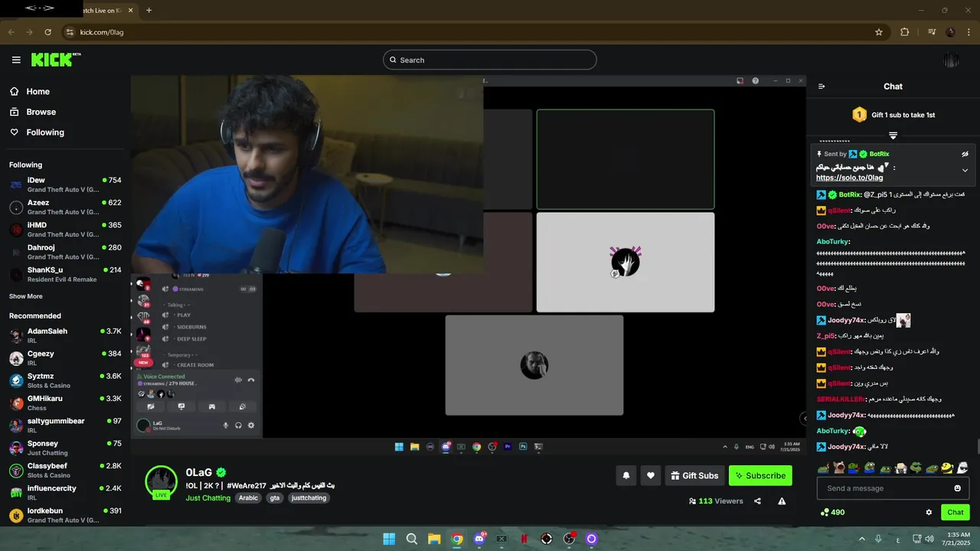Select the gta tag
Viewport: 980px width, 551px height.
[275, 498]
